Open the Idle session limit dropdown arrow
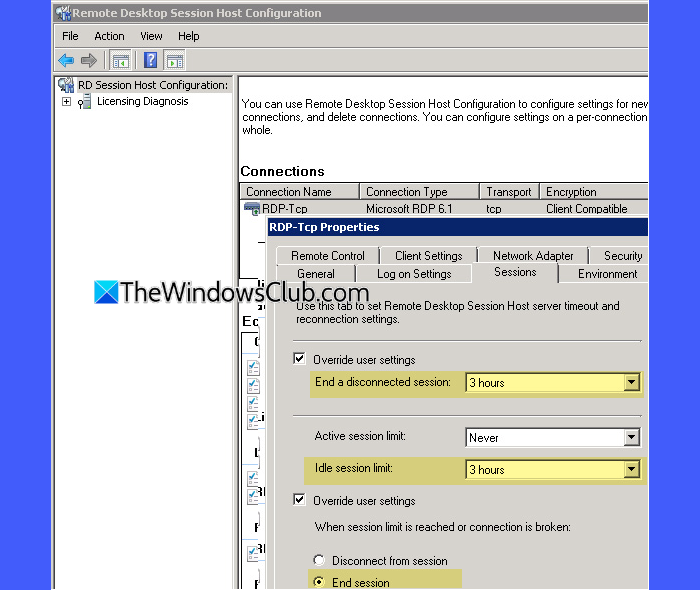This screenshot has width=700, height=590. coord(631,469)
